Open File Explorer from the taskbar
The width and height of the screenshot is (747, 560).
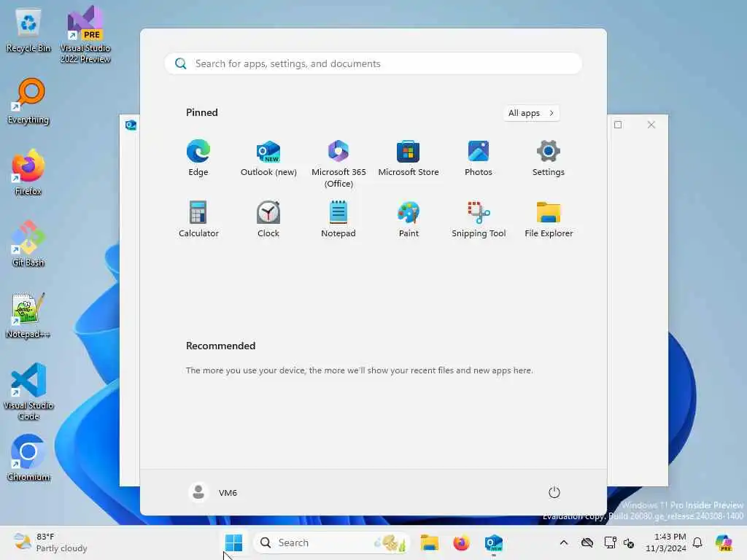429,542
